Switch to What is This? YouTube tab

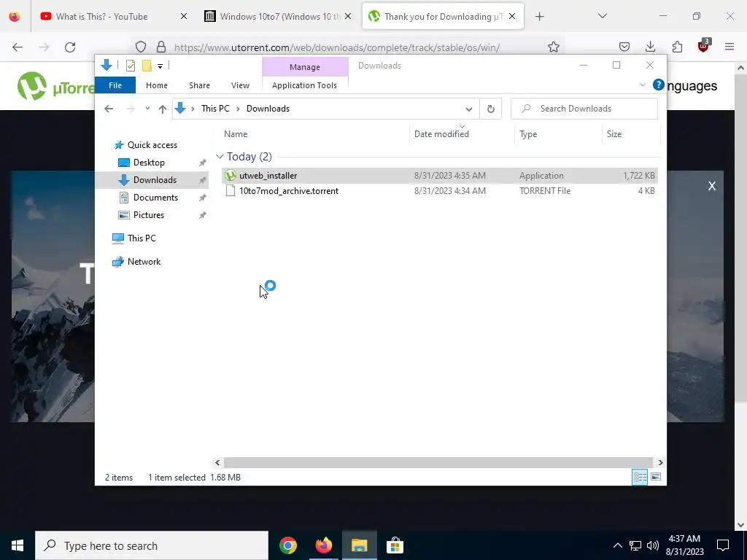click(x=101, y=16)
